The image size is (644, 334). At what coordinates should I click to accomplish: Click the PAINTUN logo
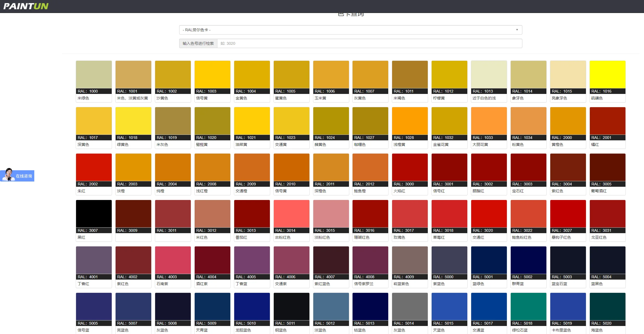click(x=26, y=6)
